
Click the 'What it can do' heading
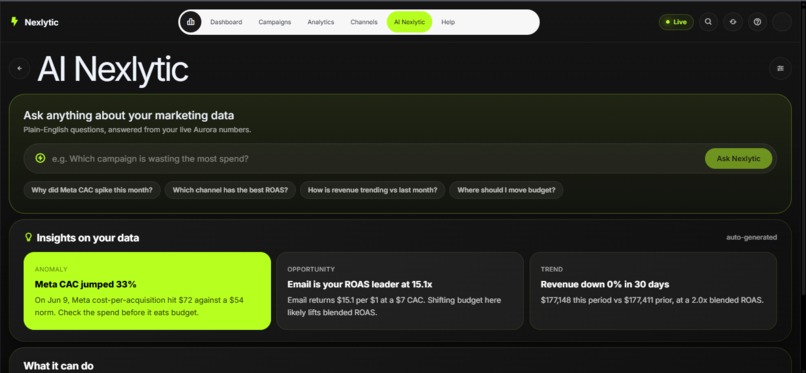click(x=59, y=366)
